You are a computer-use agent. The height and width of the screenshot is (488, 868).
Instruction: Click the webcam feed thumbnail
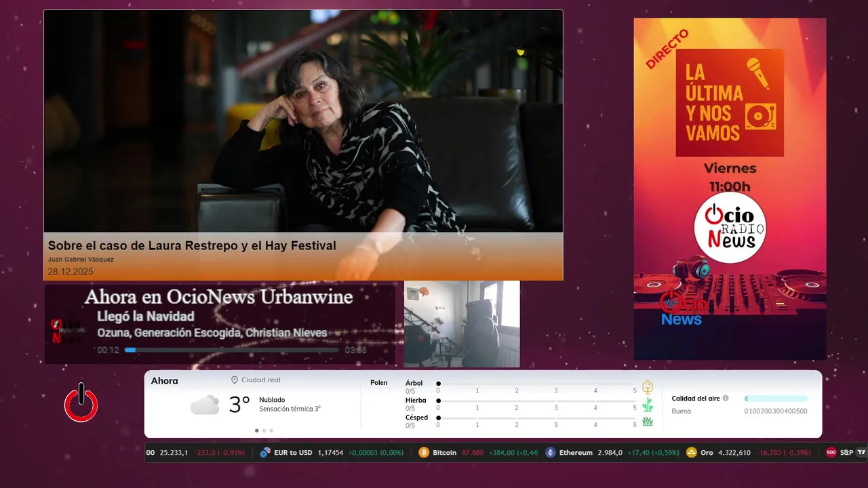point(462,324)
